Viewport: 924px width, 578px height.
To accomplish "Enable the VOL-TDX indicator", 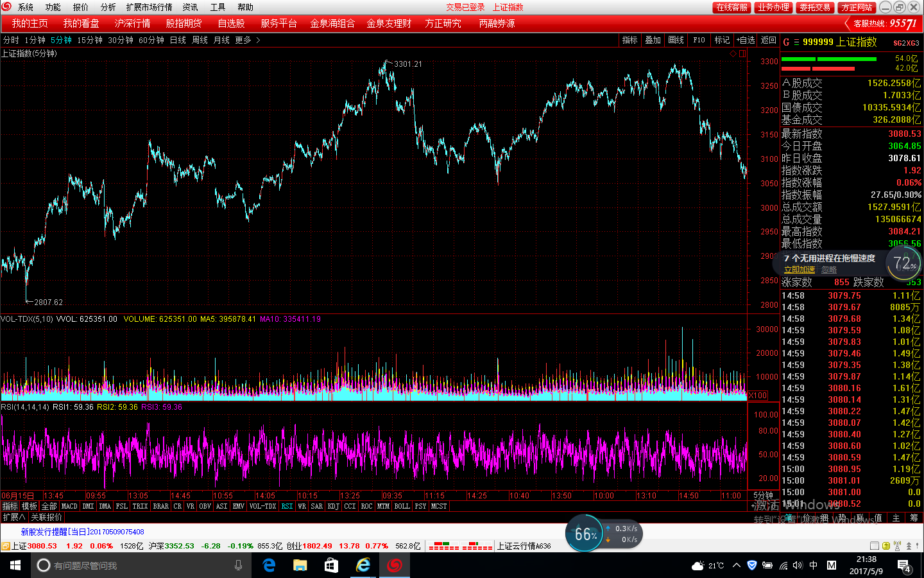I will [262, 507].
